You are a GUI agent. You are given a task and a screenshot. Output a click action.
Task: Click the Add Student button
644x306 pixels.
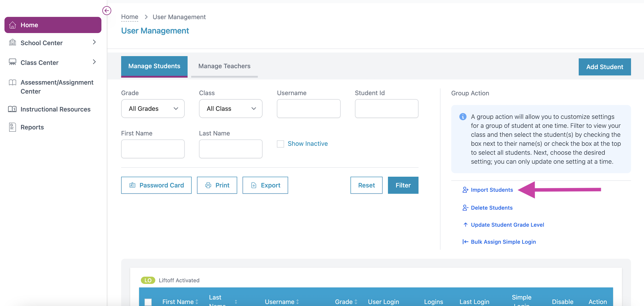(604, 67)
